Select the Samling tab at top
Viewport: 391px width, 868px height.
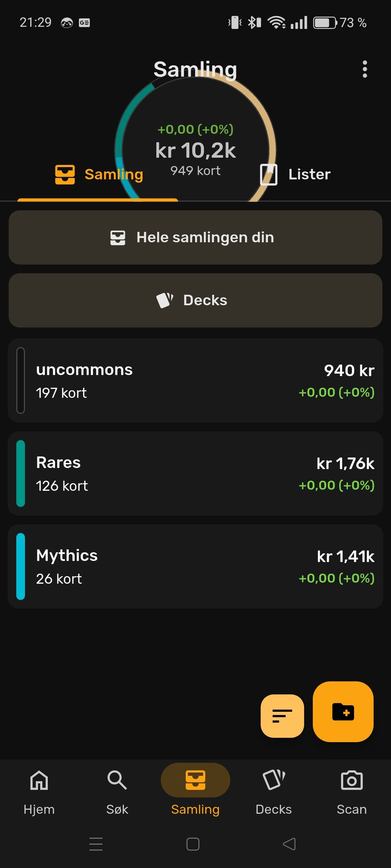[99, 175]
